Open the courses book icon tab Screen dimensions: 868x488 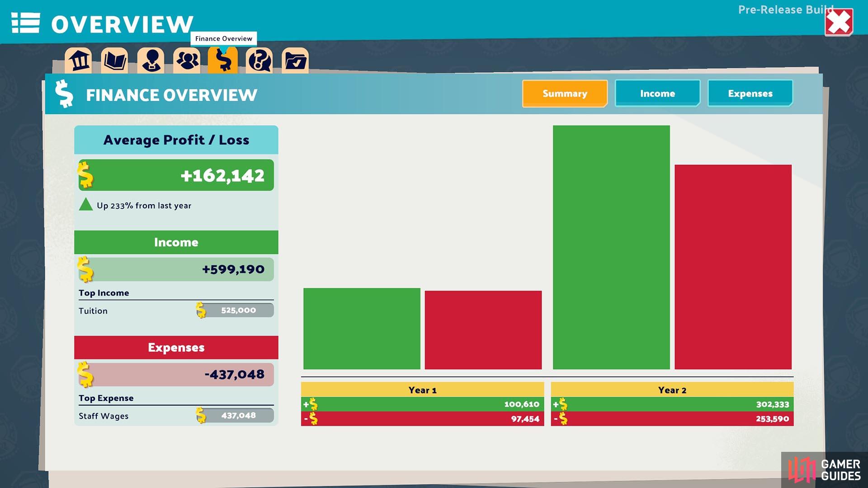pos(115,61)
